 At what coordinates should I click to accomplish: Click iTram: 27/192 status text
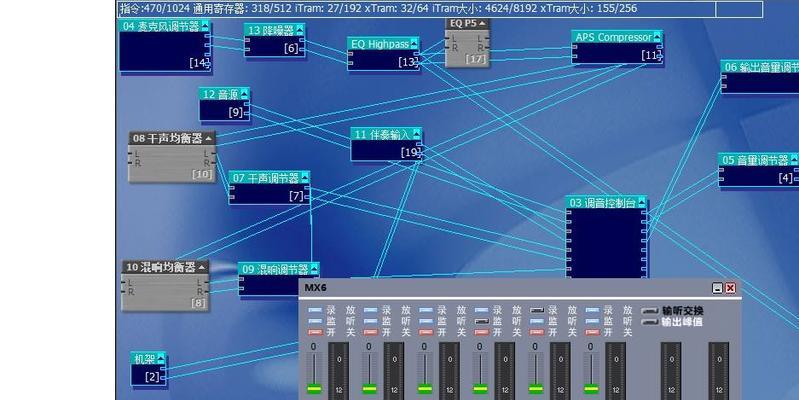point(325,8)
